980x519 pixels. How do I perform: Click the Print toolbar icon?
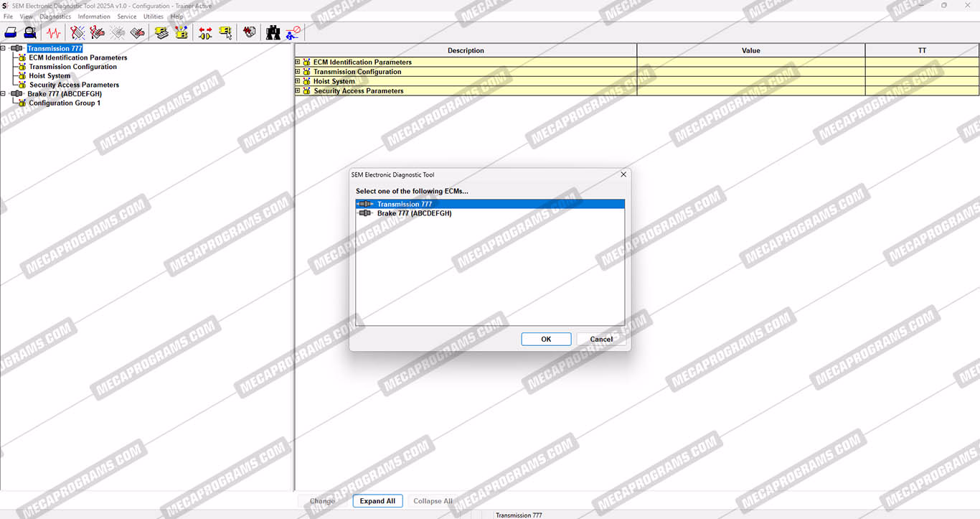(11, 32)
